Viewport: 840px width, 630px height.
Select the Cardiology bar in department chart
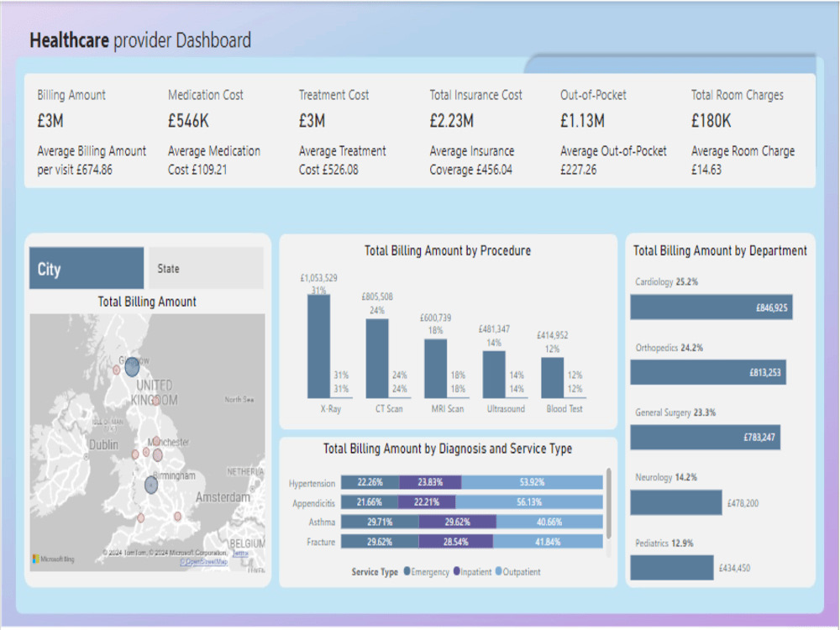tap(713, 307)
